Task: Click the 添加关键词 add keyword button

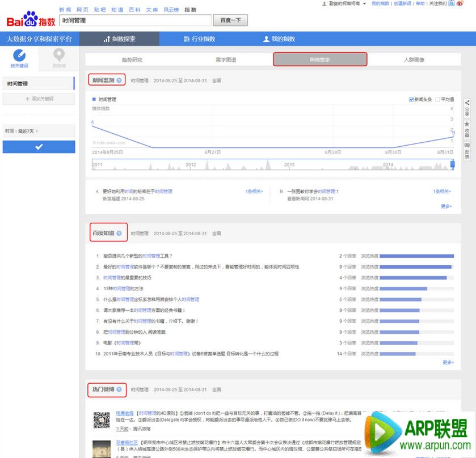Action: (x=39, y=99)
